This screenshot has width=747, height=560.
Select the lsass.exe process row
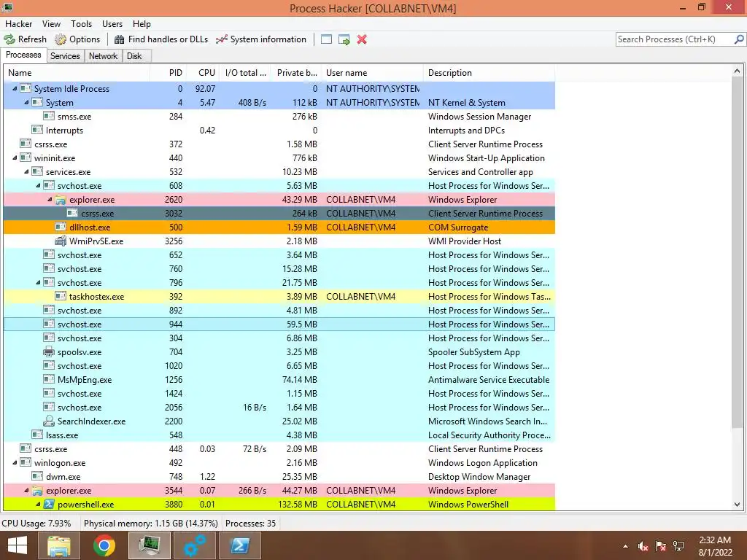[279, 435]
